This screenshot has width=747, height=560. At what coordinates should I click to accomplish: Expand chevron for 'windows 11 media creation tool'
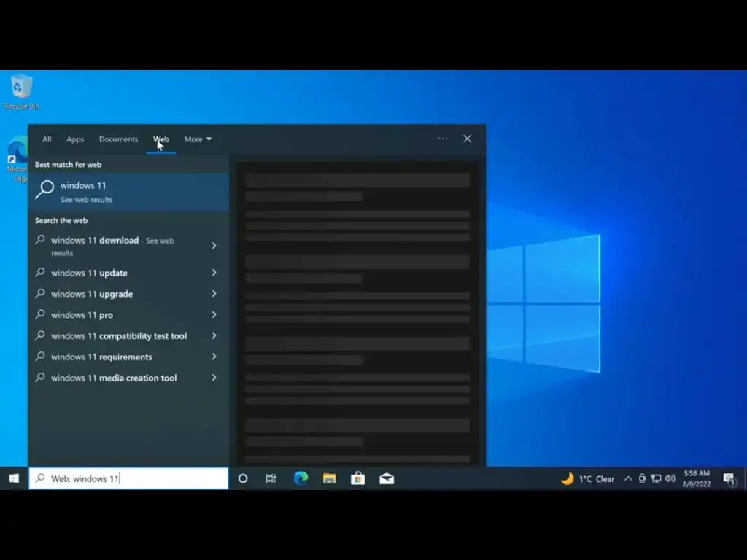point(214,378)
